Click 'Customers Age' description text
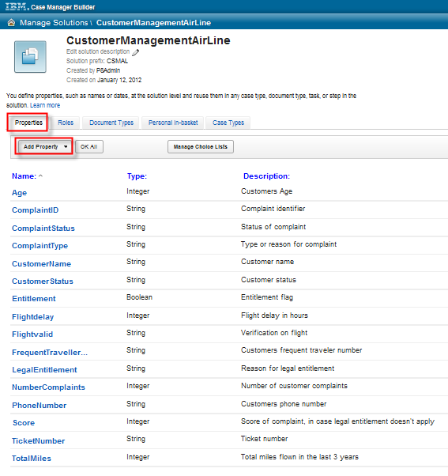Image resolution: width=448 pixels, height=476 pixels. (x=266, y=191)
